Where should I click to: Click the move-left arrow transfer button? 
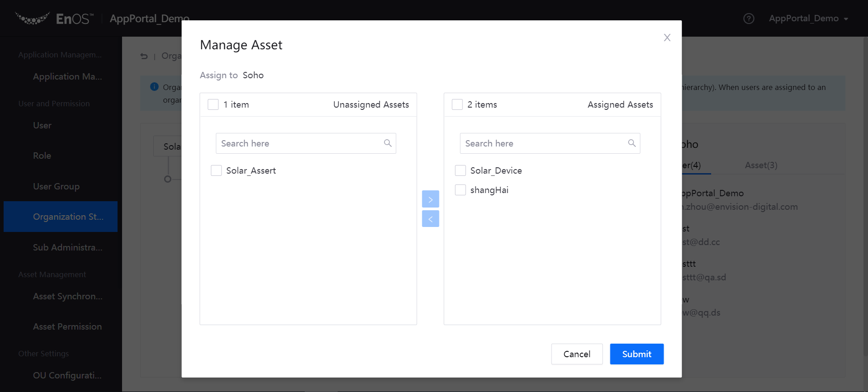point(430,219)
